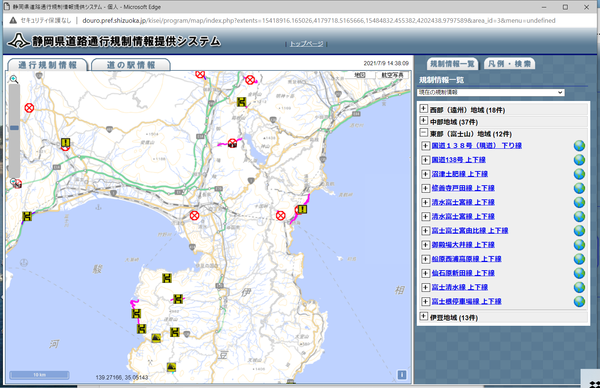Expand the 伊豆地域 (13件) group
The image size is (600, 388).
(x=423, y=316)
